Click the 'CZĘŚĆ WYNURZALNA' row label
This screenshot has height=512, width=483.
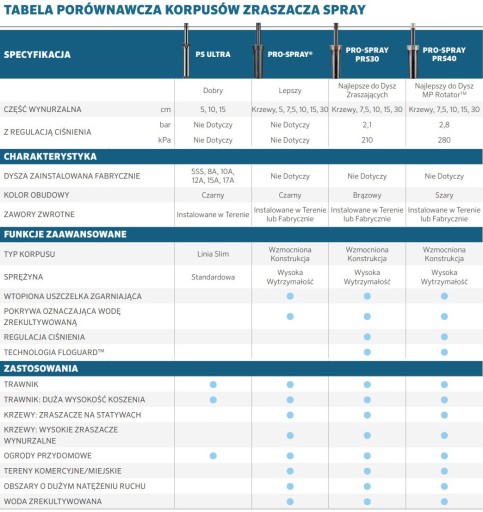click(x=42, y=109)
